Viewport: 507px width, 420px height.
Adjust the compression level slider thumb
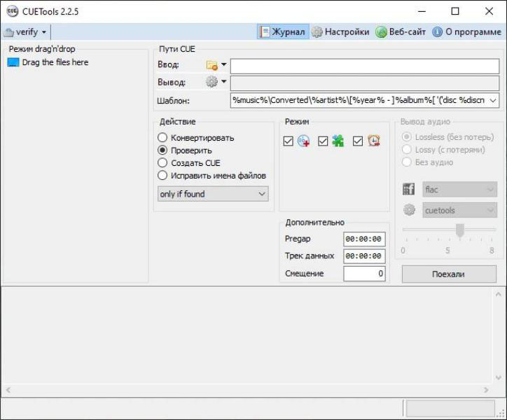(x=460, y=230)
